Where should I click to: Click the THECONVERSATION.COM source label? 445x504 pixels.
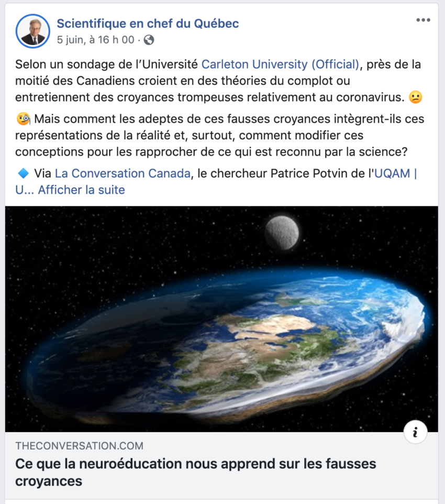(x=80, y=446)
